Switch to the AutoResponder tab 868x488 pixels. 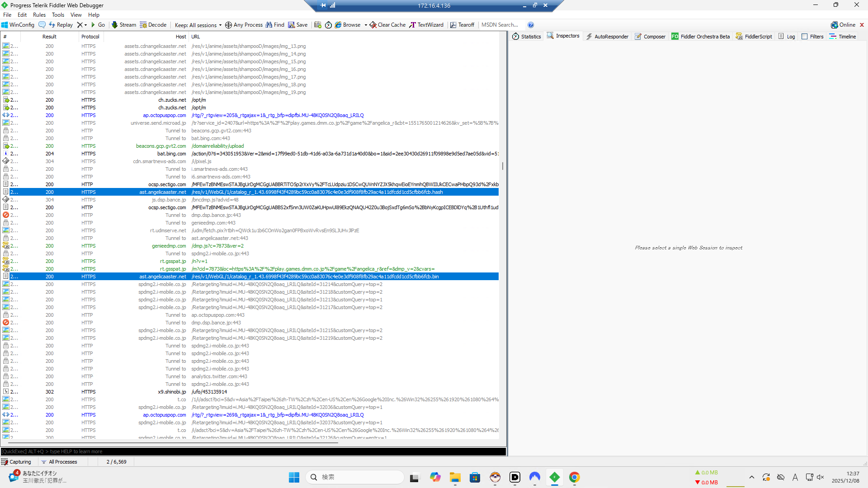click(x=607, y=37)
